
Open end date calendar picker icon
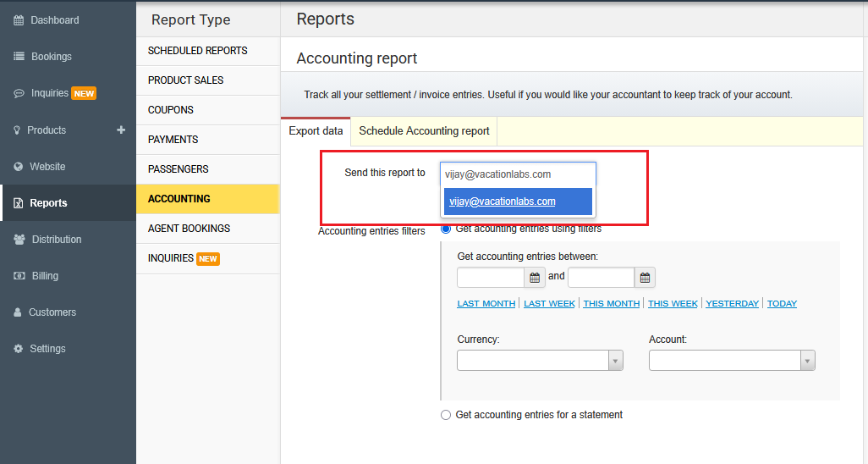645,278
